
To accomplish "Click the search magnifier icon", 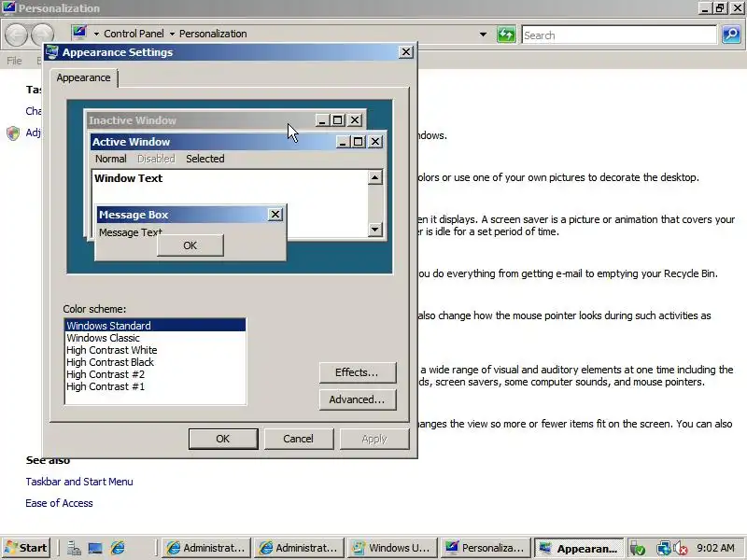I will pyautogui.click(x=731, y=35).
